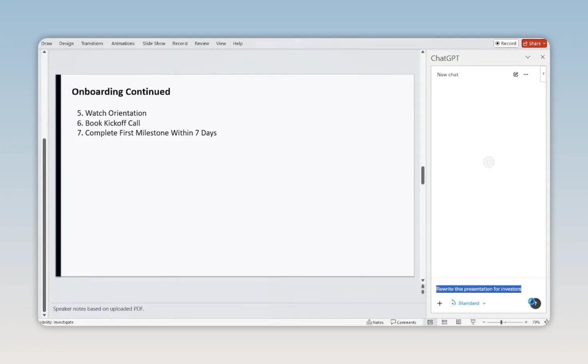This screenshot has width=588, height=364.
Task: Toggle the Notes pane in status bar
Action: [375, 322]
